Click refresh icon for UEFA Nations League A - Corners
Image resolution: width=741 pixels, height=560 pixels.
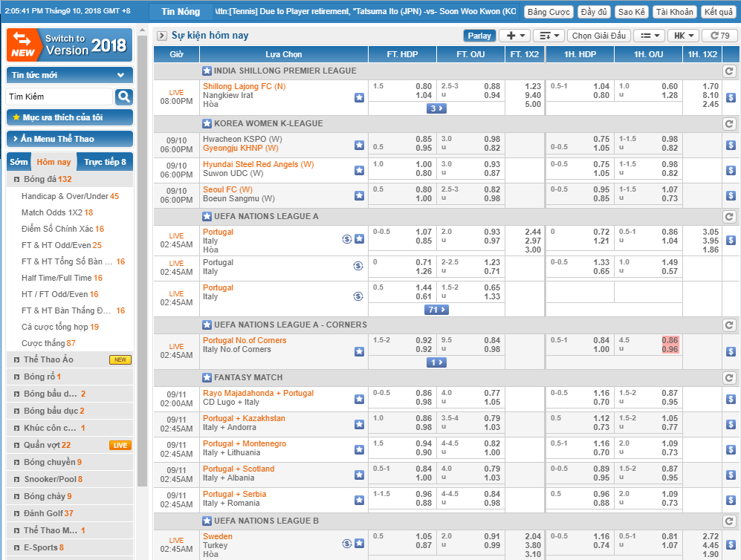729,325
